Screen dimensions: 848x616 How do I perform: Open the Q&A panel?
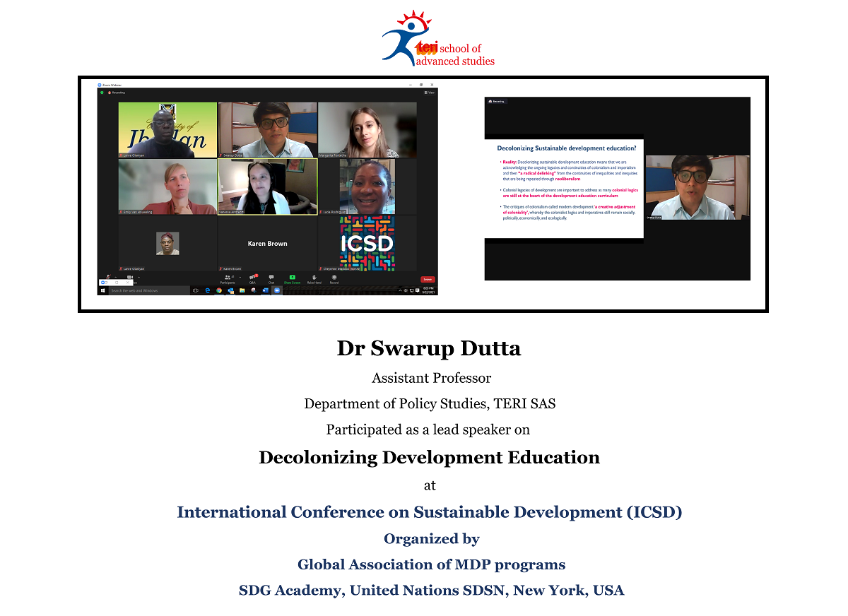(252, 279)
